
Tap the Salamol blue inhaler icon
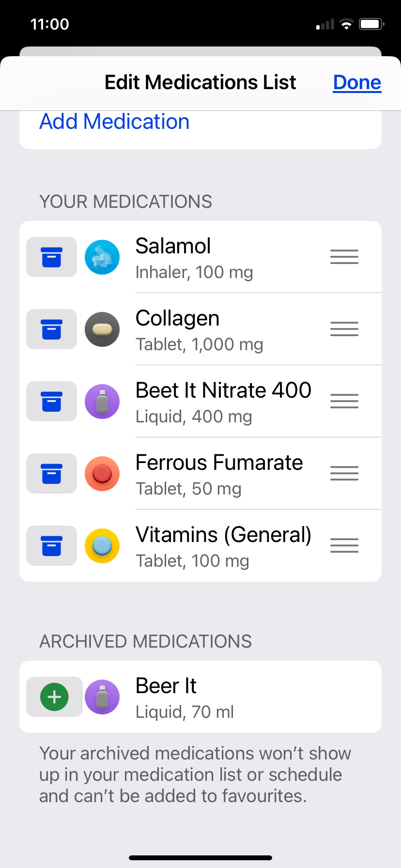(102, 257)
